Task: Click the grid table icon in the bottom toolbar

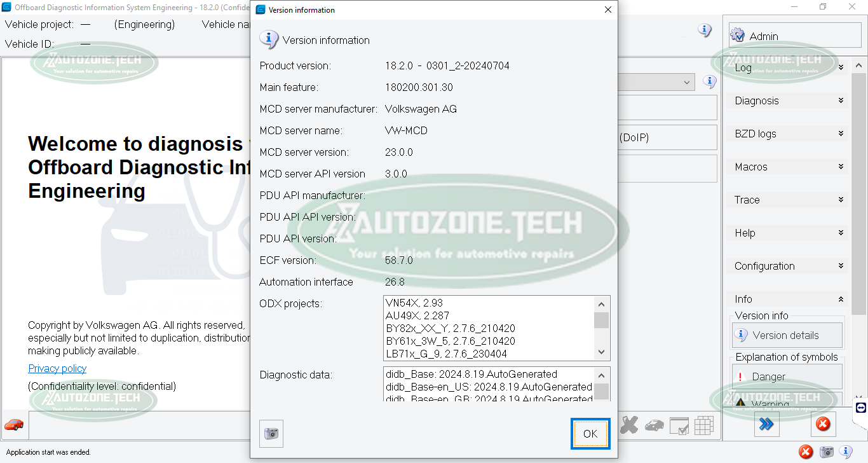Action: coord(703,425)
